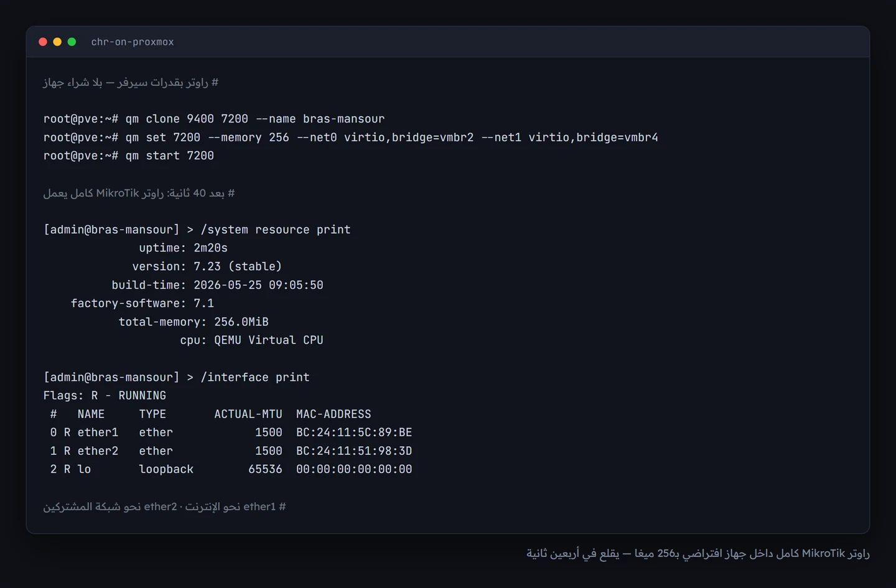Click the Arabic comment containing 'MikroTik' and 40
The height and width of the screenshot is (588, 896).
point(139,193)
